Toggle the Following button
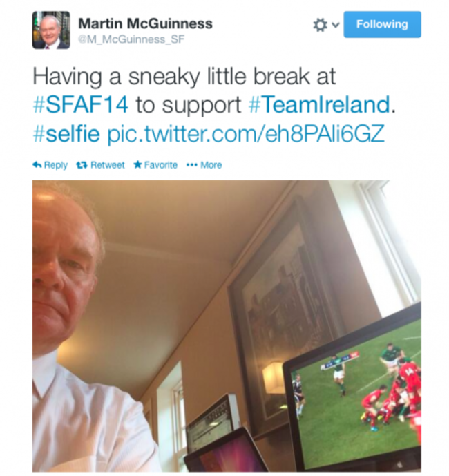Image resolution: width=449 pixels, height=476 pixels. pos(382,24)
